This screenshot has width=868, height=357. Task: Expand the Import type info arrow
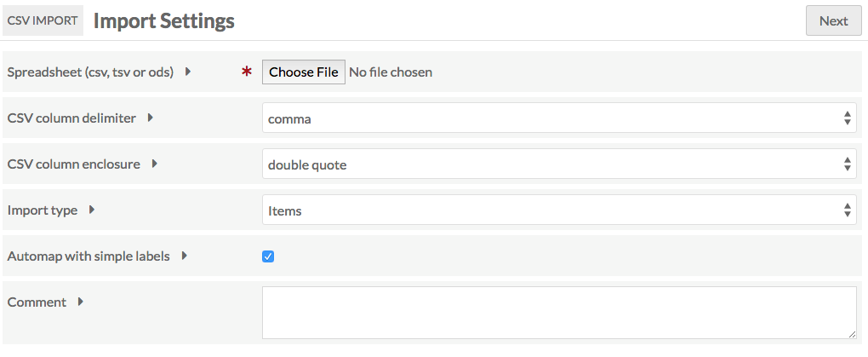point(92,210)
